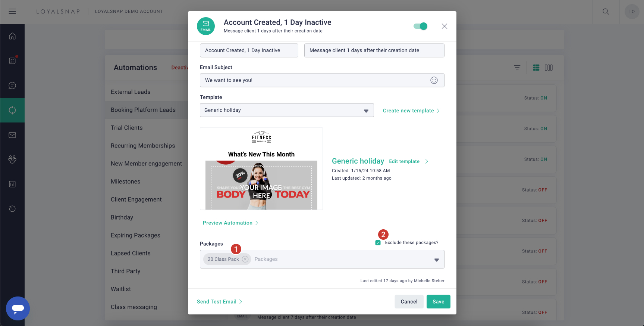Open the hamburger navigation menu
The width and height of the screenshot is (644, 326).
click(x=12, y=12)
